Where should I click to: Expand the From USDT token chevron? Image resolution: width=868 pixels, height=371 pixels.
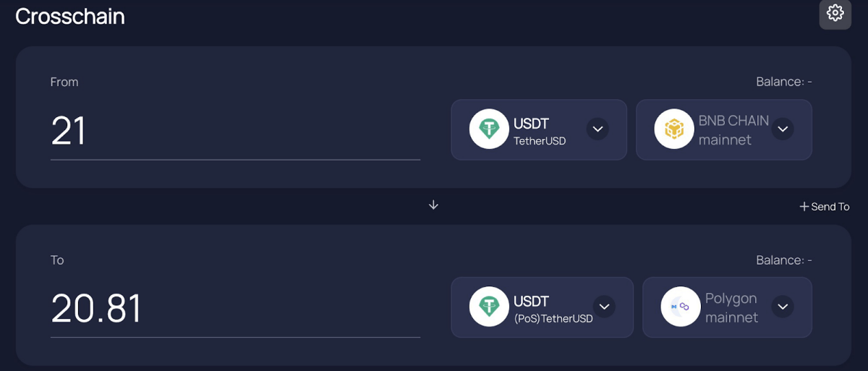coord(597,129)
